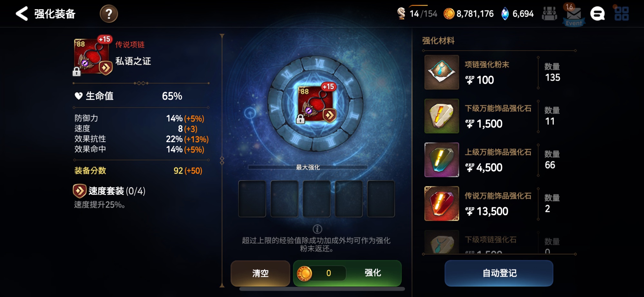Open the four-square grid menu icon
Image resolution: width=644 pixels, height=297 pixels.
621,14
